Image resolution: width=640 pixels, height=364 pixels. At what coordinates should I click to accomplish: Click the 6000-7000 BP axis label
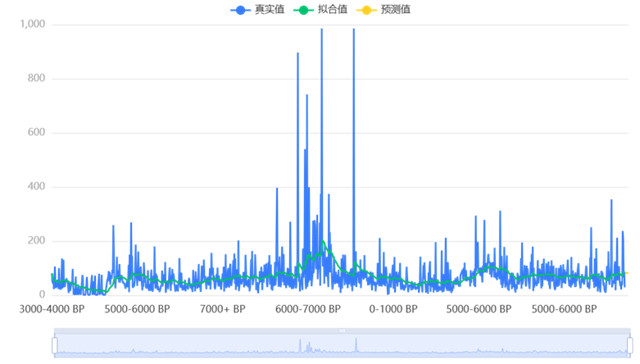click(x=308, y=309)
